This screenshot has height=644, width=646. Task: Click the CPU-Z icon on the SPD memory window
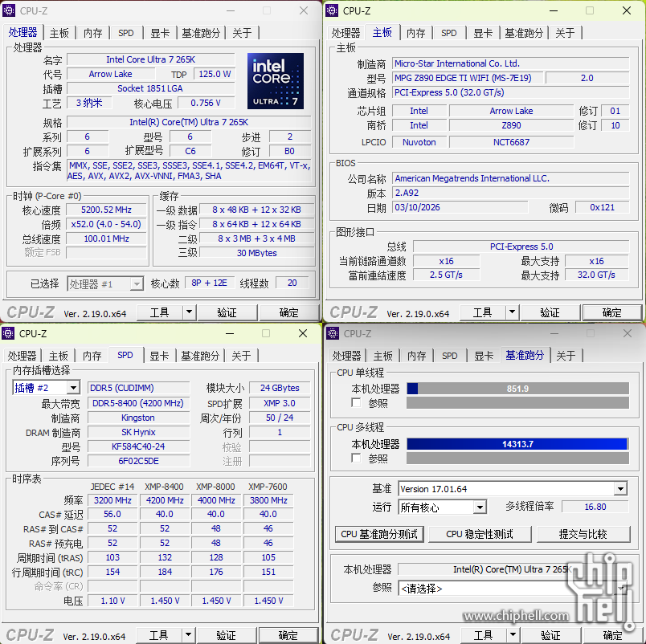9,333
